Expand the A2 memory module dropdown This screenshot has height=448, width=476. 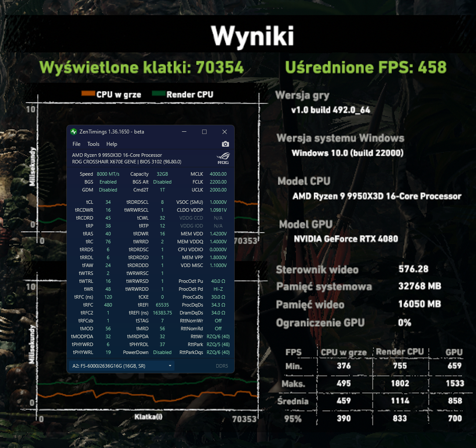(121, 366)
